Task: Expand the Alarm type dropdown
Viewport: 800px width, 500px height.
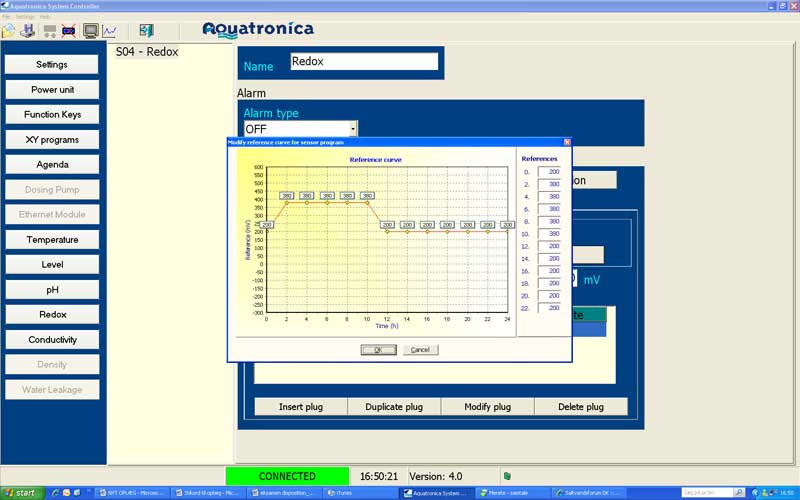Action: [353, 129]
